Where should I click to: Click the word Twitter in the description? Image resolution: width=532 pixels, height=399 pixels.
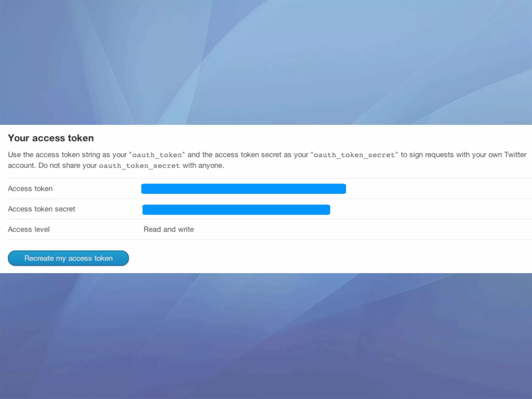pos(515,155)
